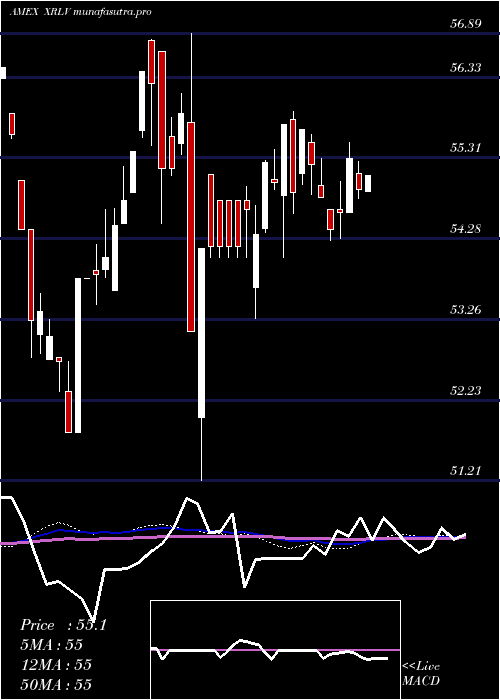Click the <<Live MACD label
The width and height of the screenshot is (500, 700).
421,674
